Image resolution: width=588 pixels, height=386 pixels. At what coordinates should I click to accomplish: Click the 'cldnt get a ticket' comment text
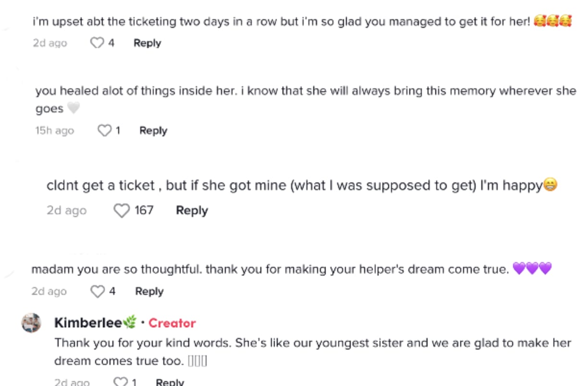[301, 185]
